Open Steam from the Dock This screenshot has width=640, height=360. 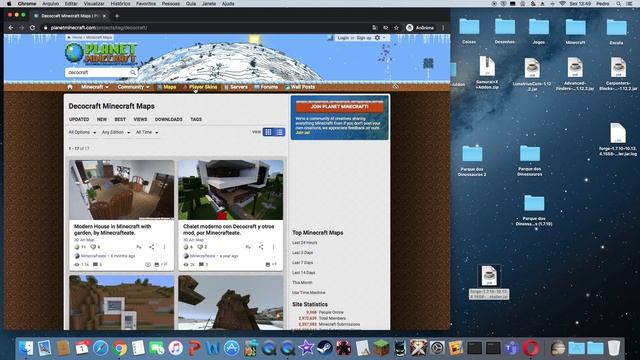pos(324,348)
